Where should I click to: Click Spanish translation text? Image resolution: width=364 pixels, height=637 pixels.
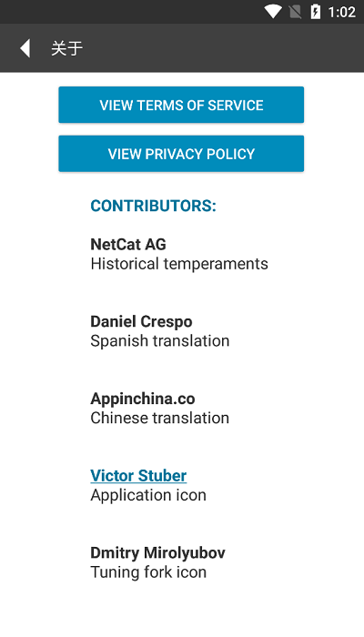(159, 341)
